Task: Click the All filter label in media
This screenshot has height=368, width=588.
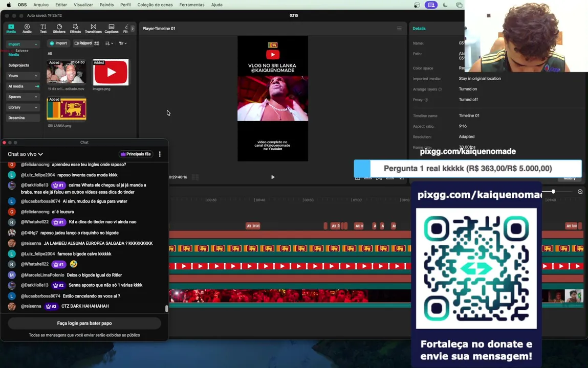Action: [x=50, y=54]
